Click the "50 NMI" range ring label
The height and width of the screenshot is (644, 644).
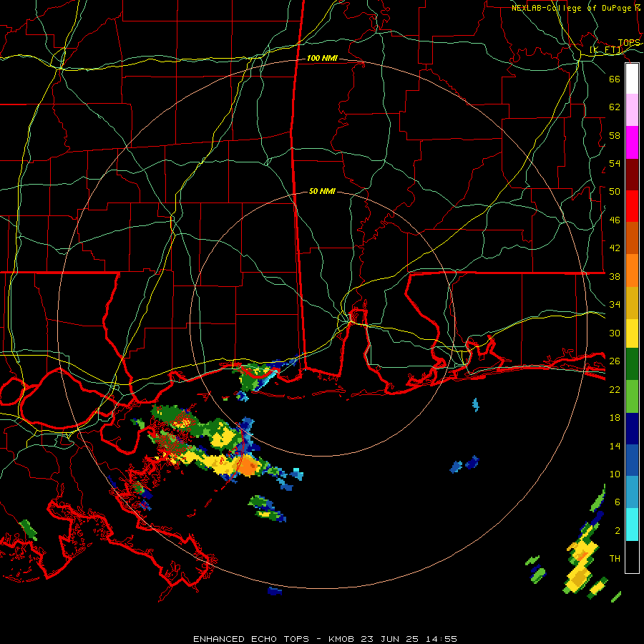(x=322, y=191)
